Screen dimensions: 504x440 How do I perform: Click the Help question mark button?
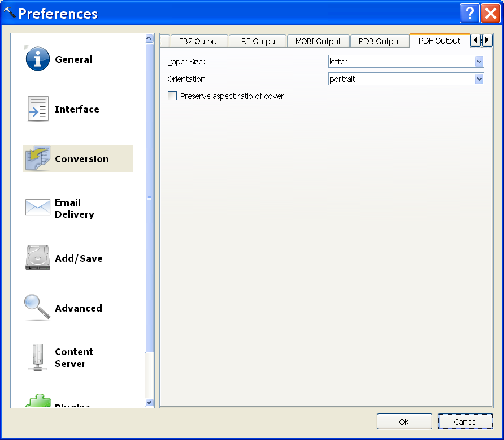(470, 14)
